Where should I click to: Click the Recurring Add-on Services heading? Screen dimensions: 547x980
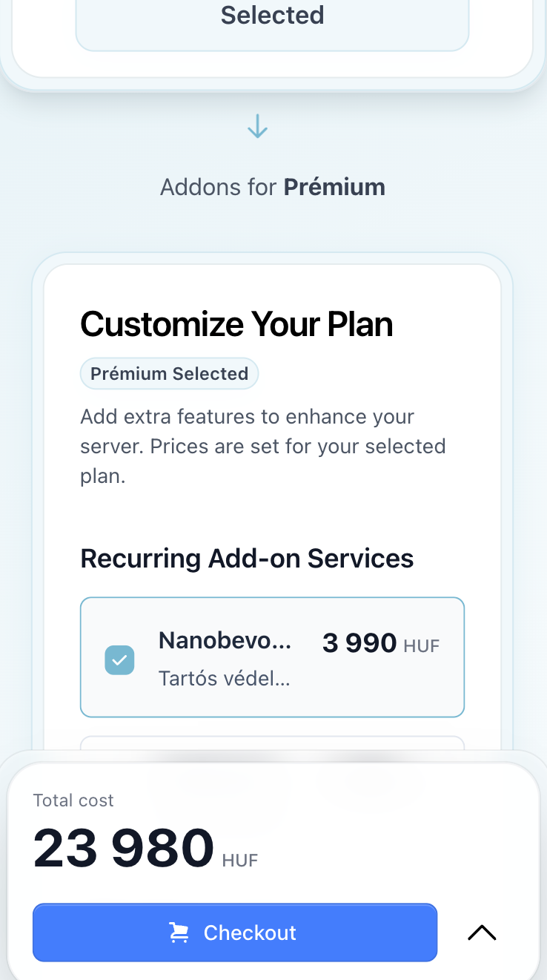247,559
